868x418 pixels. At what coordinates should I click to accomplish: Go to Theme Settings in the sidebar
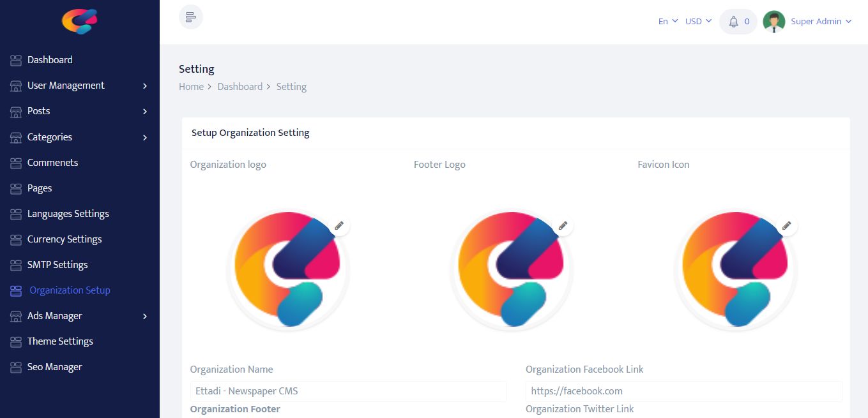(60, 341)
